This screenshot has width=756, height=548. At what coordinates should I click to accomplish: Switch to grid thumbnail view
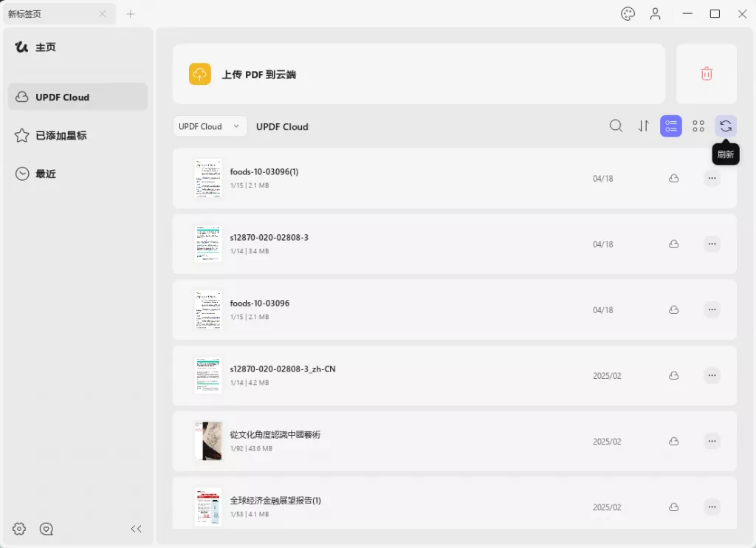coord(698,126)
